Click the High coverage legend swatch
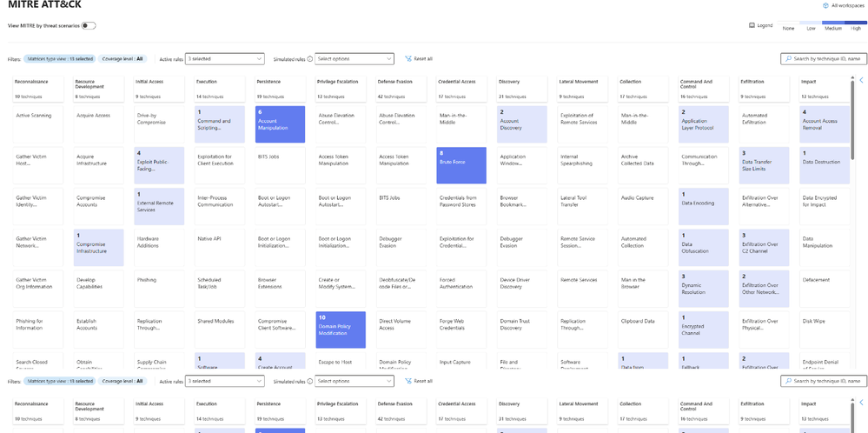This screenshot has width=868, height=433. [856, 23]
